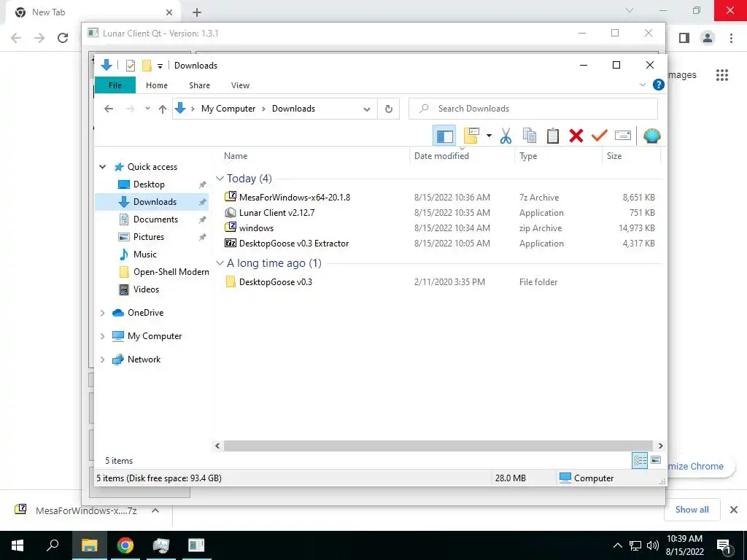This screenshot has width=747, height=560.
Task: Click the red X Delete toolbar icon
Action: click(576, 136)
